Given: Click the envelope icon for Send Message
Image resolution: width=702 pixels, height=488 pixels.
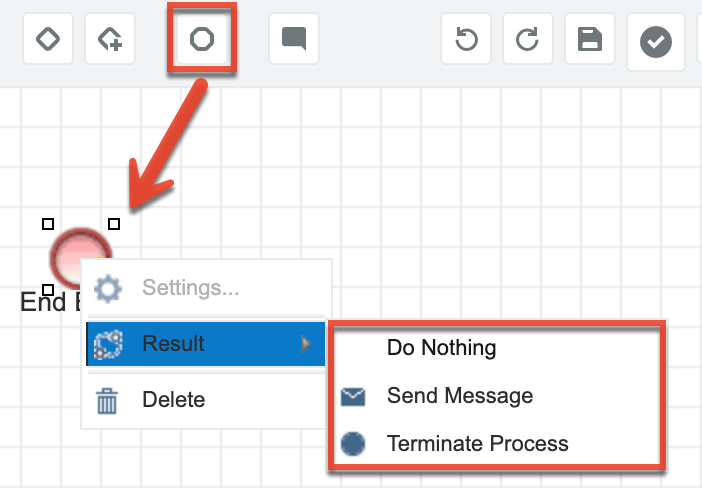Looking at the screenshot, I should [352, 397].
